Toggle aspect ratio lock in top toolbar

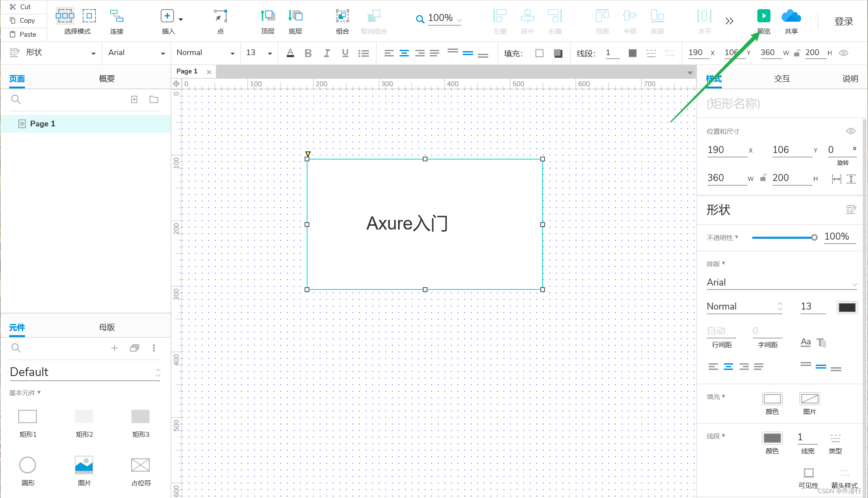[x=797, y=53]
